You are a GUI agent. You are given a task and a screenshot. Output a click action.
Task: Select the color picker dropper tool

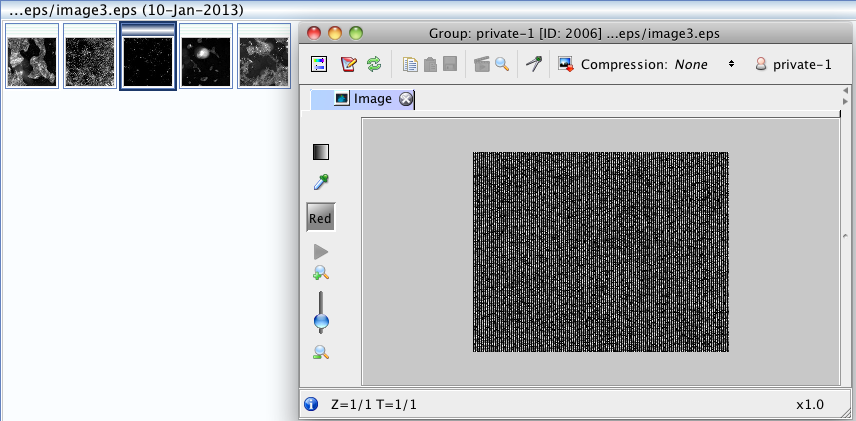[321, 182]
